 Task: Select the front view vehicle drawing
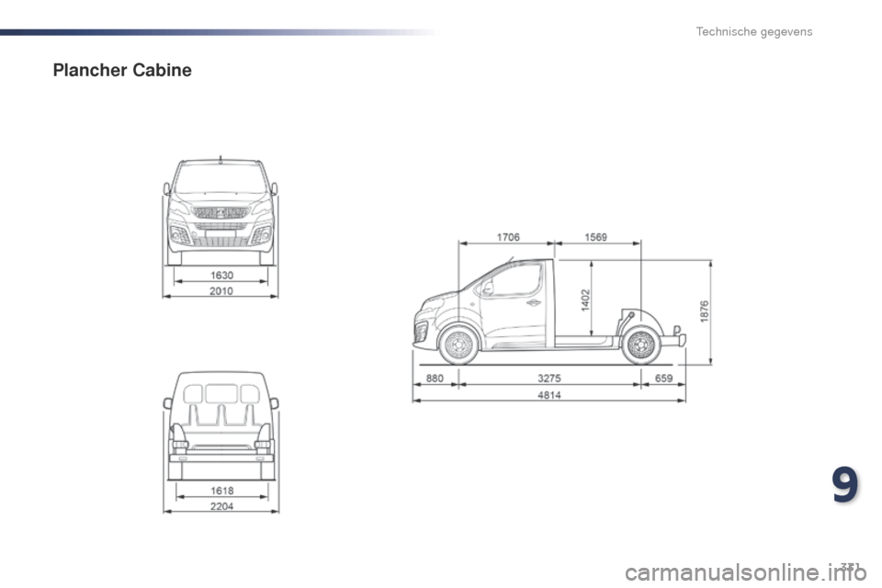tap(220, 211)
